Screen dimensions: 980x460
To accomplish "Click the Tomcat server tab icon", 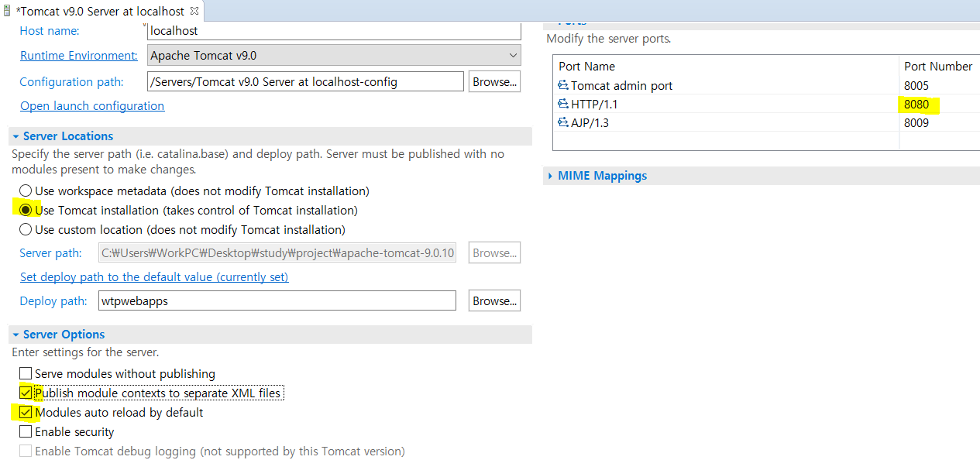I will point(6,11).
